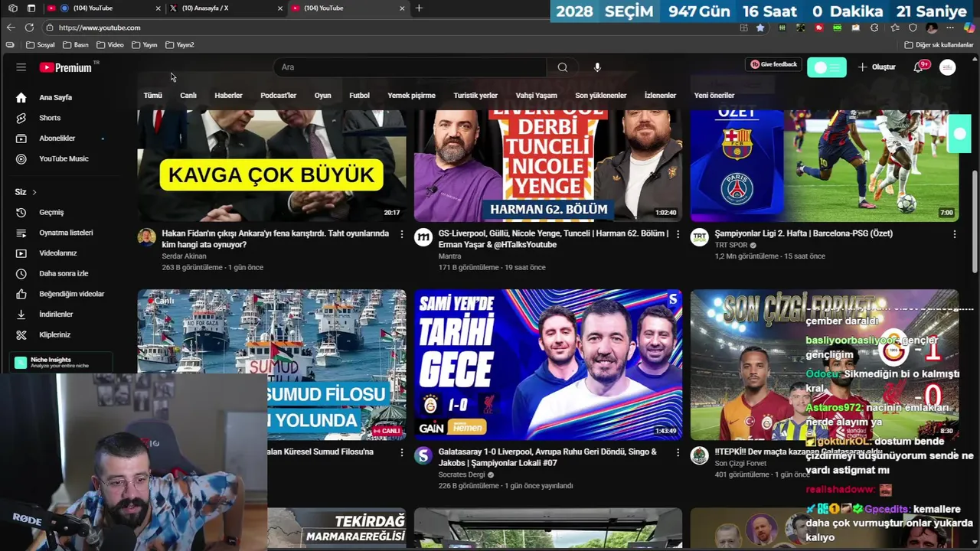The width and height of the screenshot is (980, 551).
Task: Select the Yemek pişirme filter chip
Action: 411,96
